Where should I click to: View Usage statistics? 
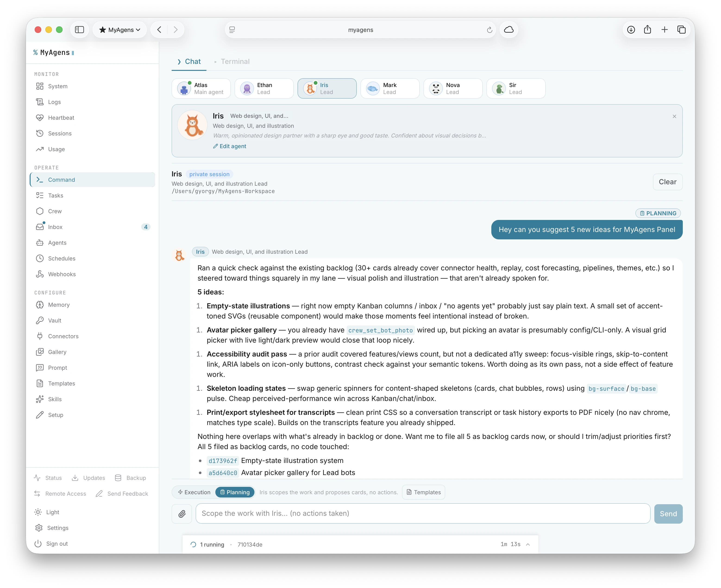(92, 149)
